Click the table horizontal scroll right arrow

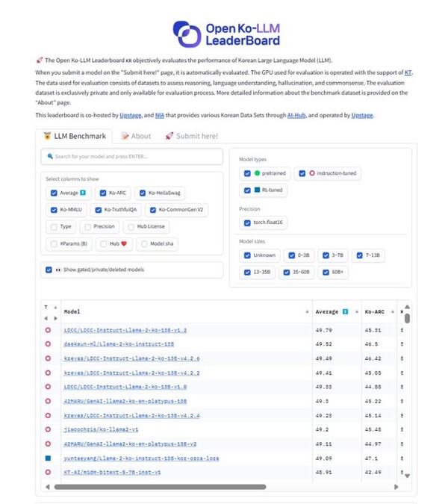(x=396, y=487)
